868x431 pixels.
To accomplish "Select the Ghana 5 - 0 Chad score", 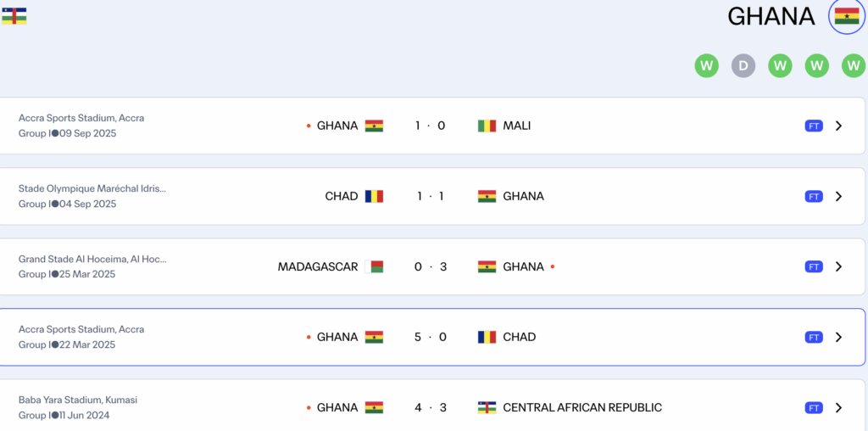I will (430, 337).
